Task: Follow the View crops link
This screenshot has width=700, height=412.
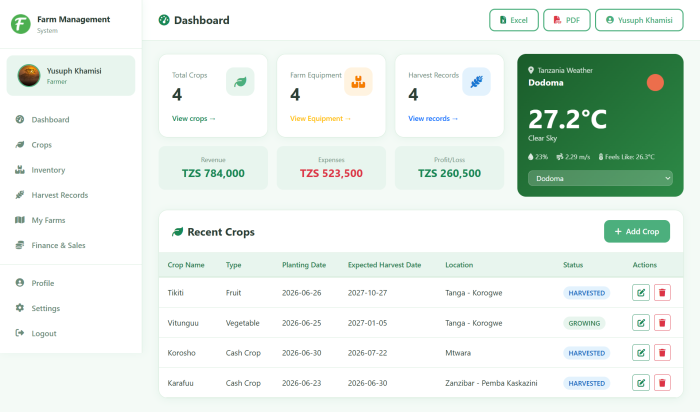Action: point(194,118)
